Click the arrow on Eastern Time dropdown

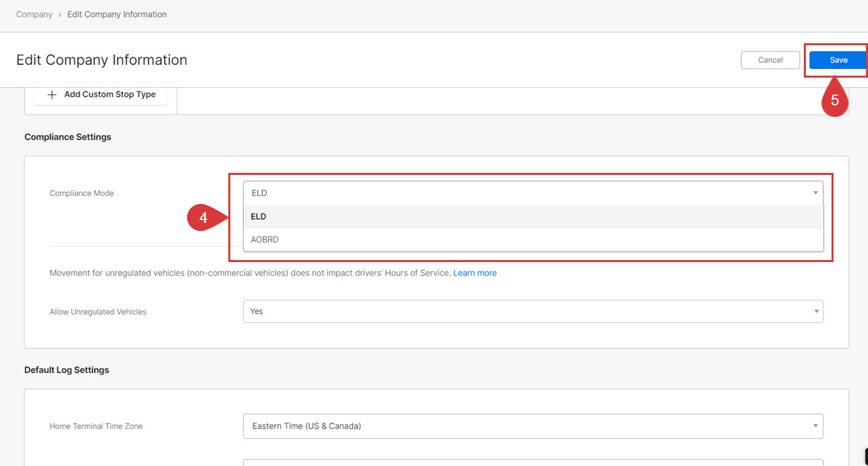(x=816, y=426)
